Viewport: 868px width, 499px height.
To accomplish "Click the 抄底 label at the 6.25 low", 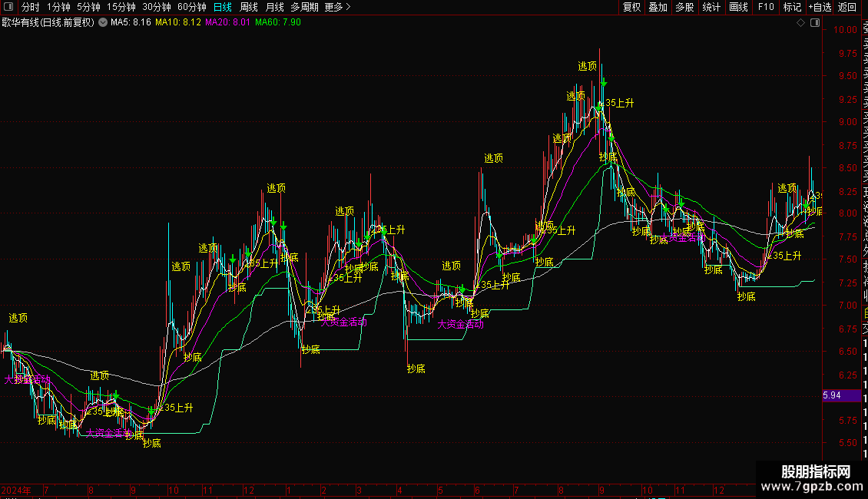I will 416,368.
